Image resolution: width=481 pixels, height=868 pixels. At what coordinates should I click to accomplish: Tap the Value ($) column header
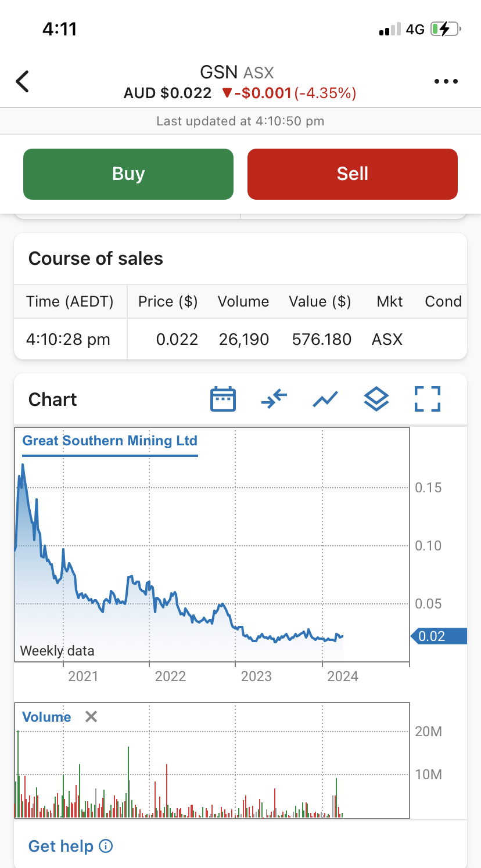tap(320, 301)
